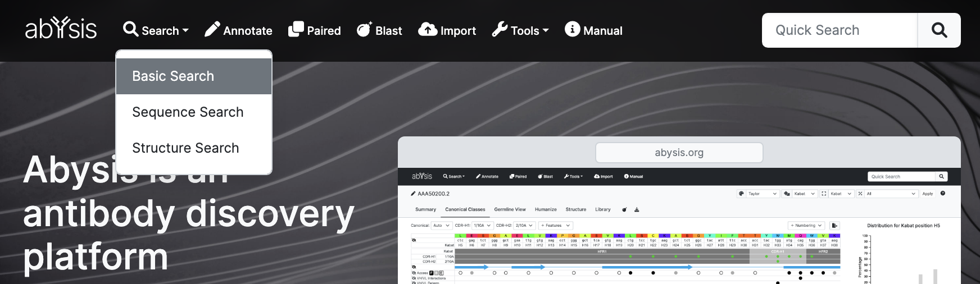Click the 'Distribution for Kabat position H5' title
The width and height of the screenshot is (980, 284).
pos(904,226)
